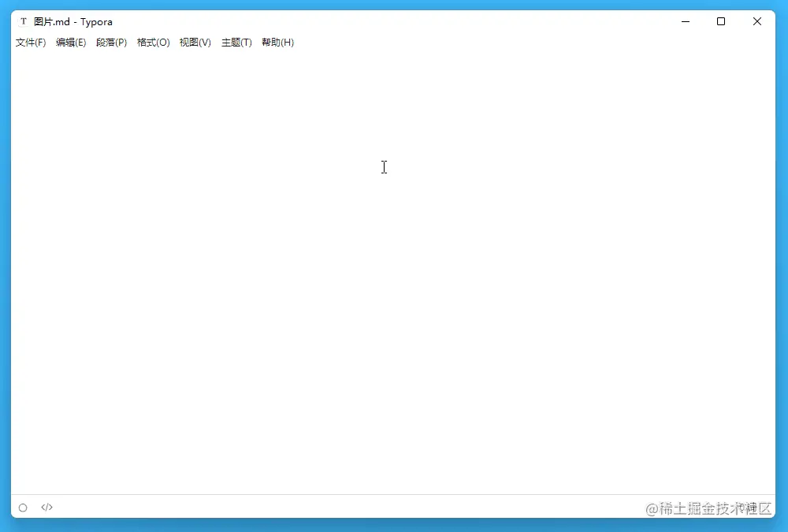Click the 图片.md title text

50,21
